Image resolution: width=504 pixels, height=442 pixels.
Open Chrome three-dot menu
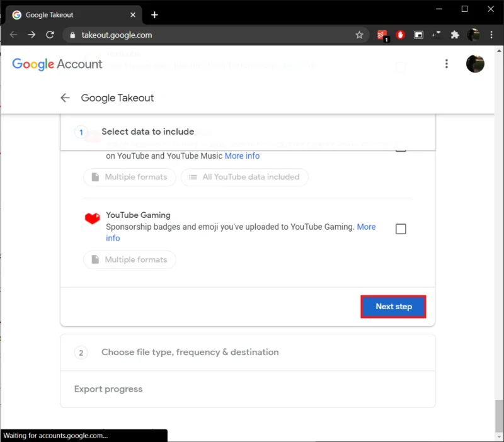(491, 35)
